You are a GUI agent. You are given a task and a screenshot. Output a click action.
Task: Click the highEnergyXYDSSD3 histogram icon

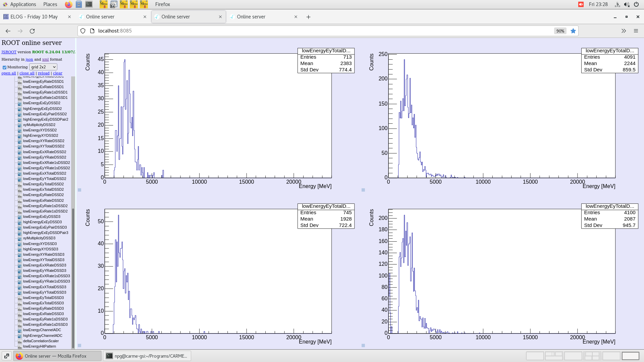click(x=20, y=249)
